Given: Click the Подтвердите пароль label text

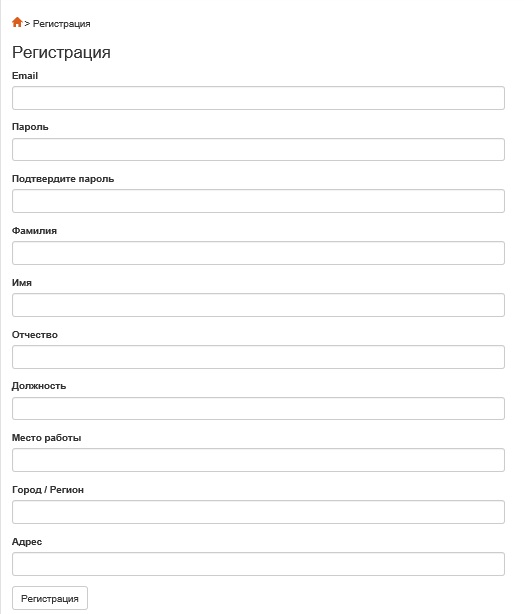Looking at the screenshot, I should tap(63, 179).
